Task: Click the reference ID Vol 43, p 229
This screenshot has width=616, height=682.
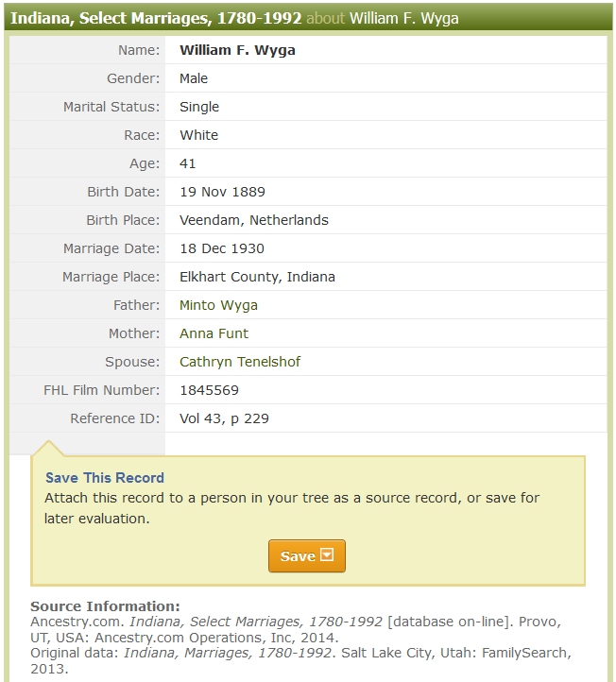Action: click(224, 418)
